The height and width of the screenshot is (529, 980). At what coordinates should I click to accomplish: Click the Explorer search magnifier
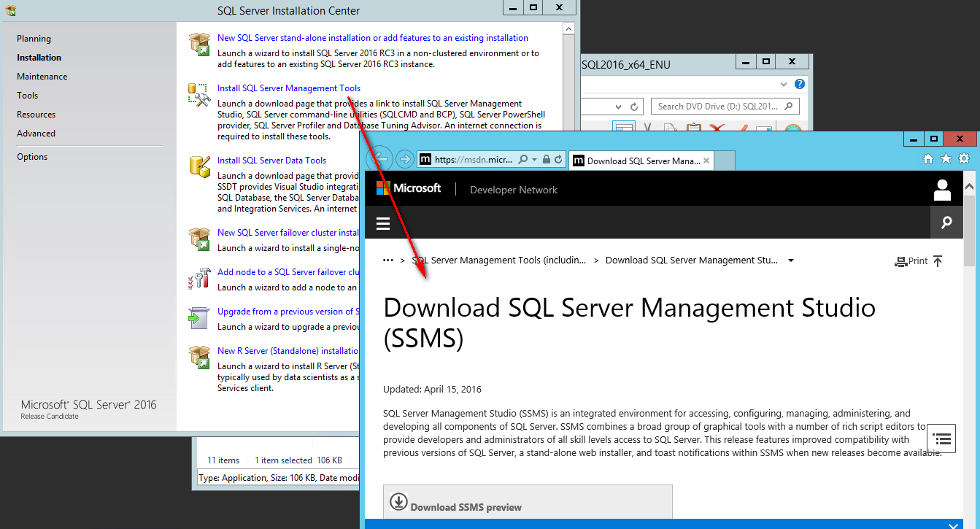click(790, 107)
